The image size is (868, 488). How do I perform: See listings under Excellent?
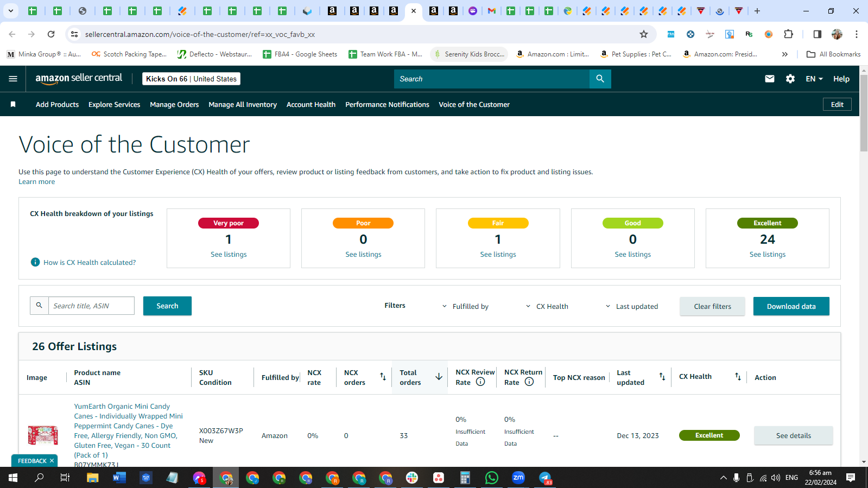[x=768, y=254]
